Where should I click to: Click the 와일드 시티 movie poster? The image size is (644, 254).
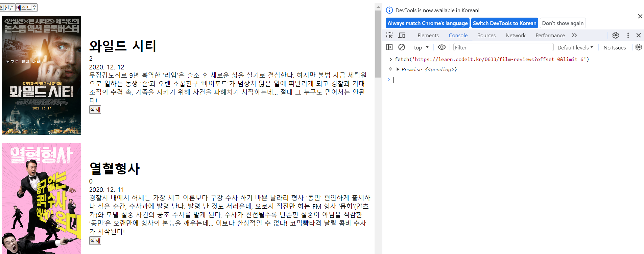pos(42,75)
